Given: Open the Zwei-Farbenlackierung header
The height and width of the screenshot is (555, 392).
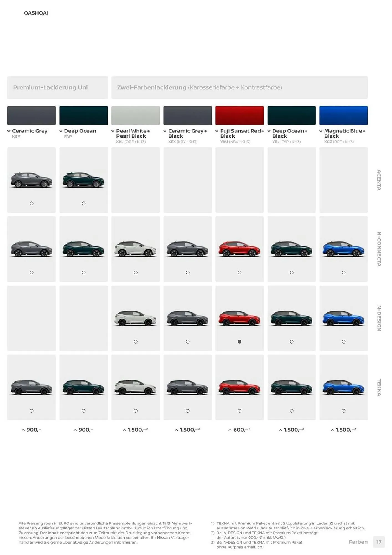Looking at the screenshot, I should [x=240, y=87].
